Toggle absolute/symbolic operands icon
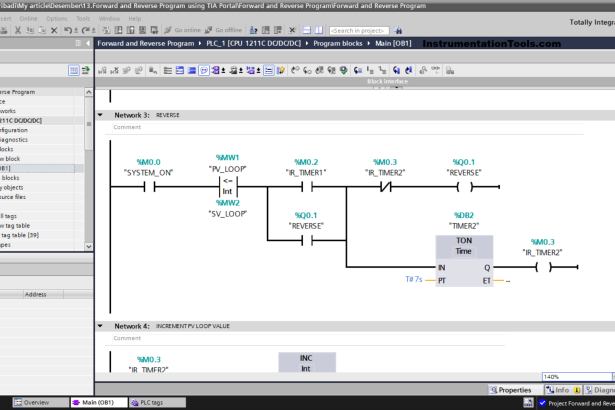Image resolution: width=615 pixels, height=410 pixels. click(217, 71)
